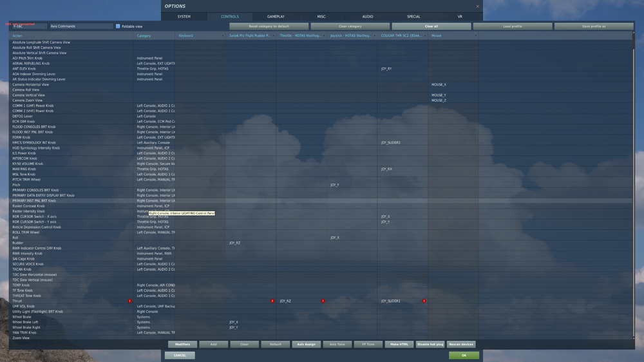Open the Saitek Pro Flight Rudder column dropdown
This screenshot has width=644, height=362.
point(274,35)
